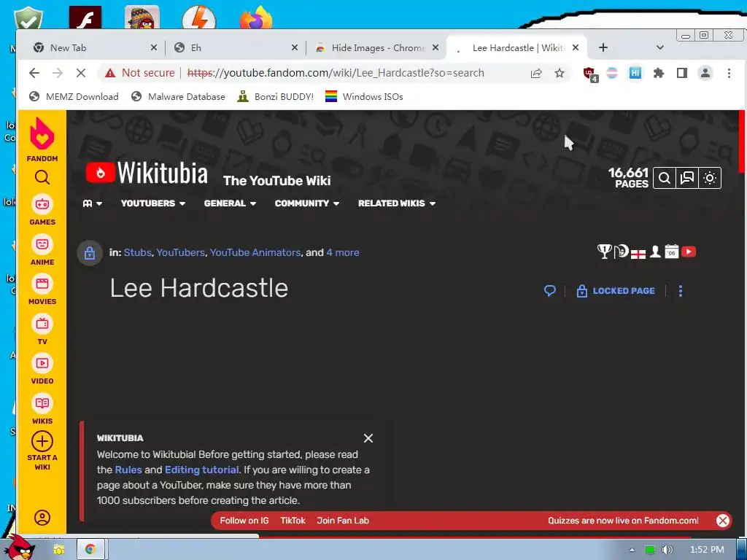Open Bonzi BUDDY! bookmark
The width and height of the screenshot is (747, 560).
tap(276, 97)
